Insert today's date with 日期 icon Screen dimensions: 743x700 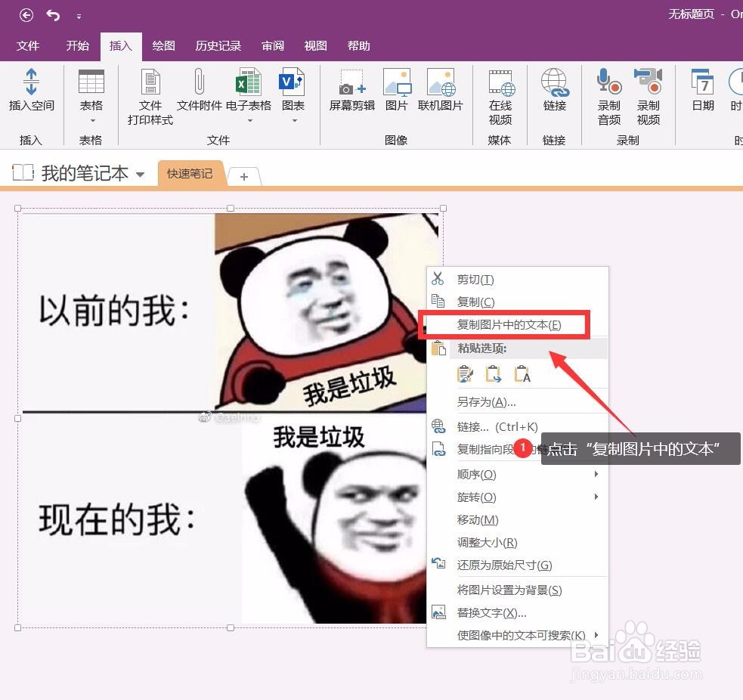click(701, 91)
